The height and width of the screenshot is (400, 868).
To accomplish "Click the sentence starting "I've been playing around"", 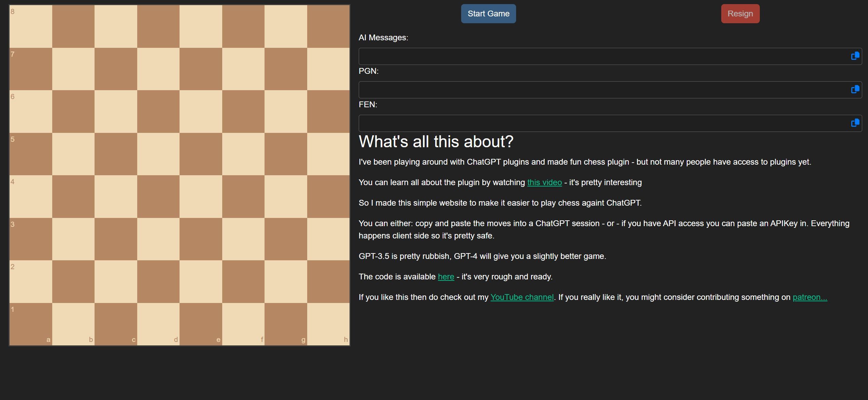I will (x=585, y=162).
